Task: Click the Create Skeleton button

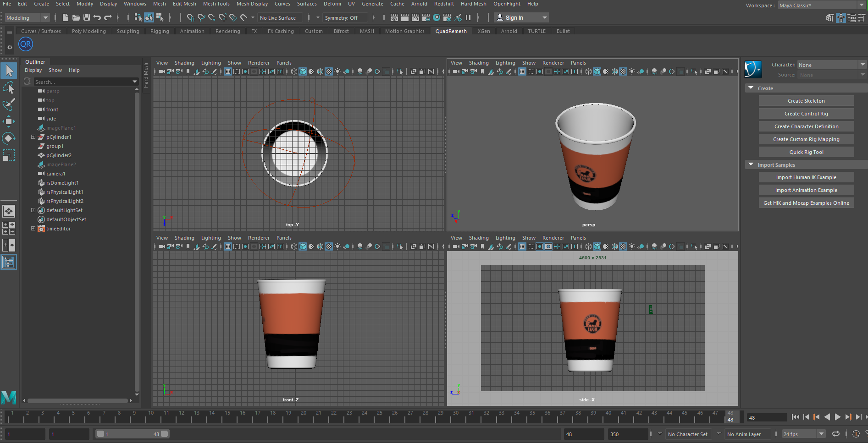Action: pyautogui.click(x=806, y=101)
